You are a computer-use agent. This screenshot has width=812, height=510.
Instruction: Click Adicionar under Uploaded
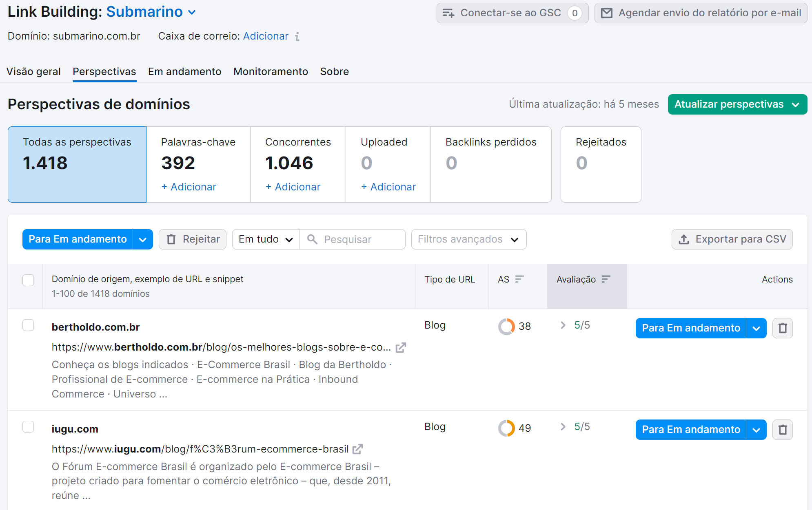pos(388,187)
